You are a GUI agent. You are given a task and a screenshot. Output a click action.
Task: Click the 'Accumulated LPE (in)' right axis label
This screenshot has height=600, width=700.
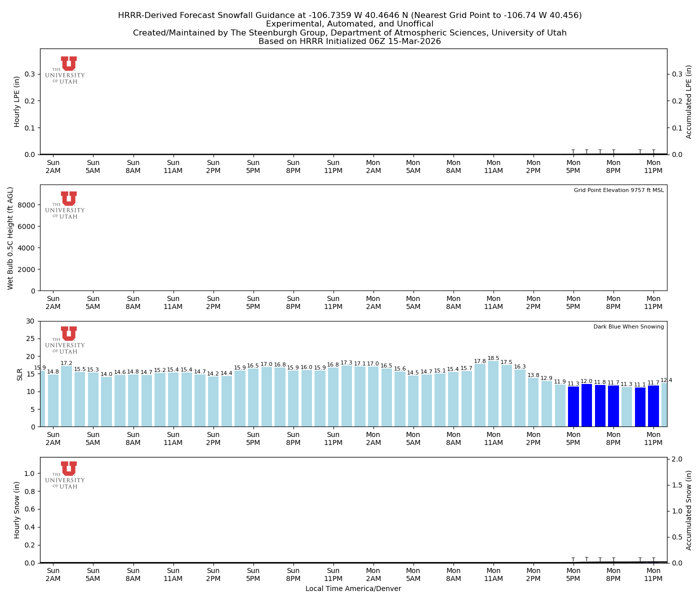689,101
